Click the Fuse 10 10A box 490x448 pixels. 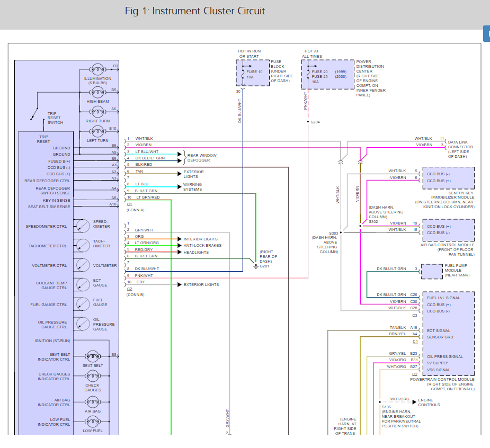coord(253,73)
